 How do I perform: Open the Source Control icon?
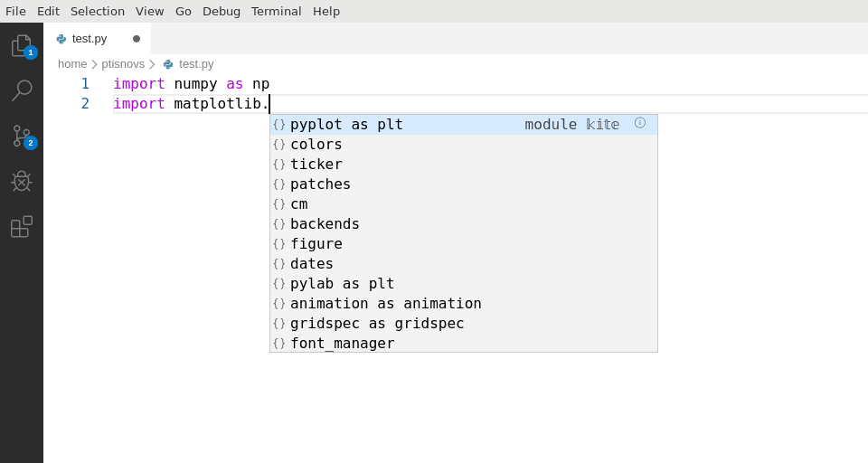tap(22, 137)
